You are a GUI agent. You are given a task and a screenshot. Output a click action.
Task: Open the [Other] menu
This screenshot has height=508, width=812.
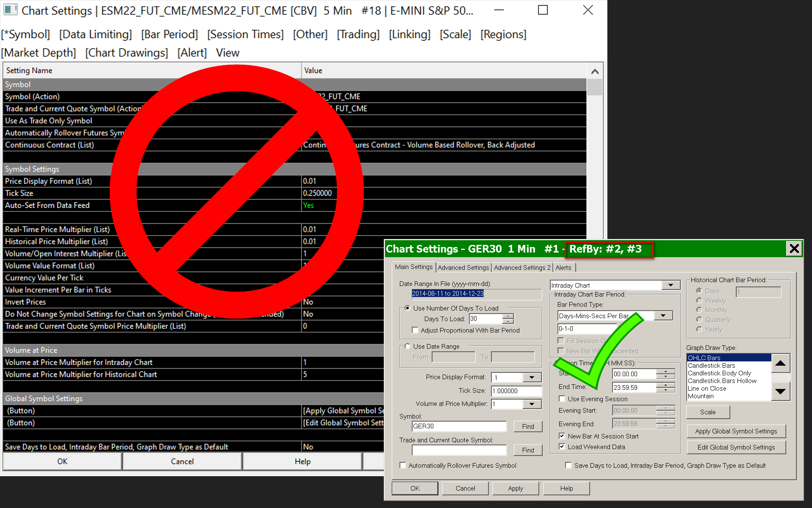click(x=310, y=34)
